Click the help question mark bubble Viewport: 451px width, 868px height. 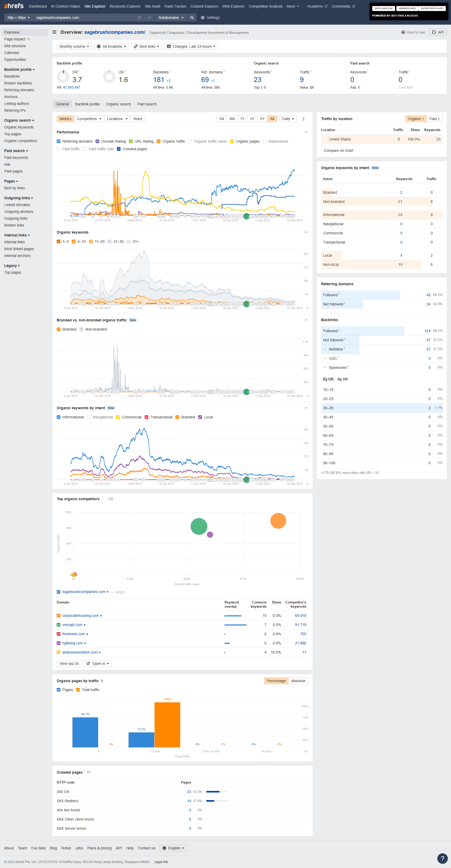coord(442,858)
